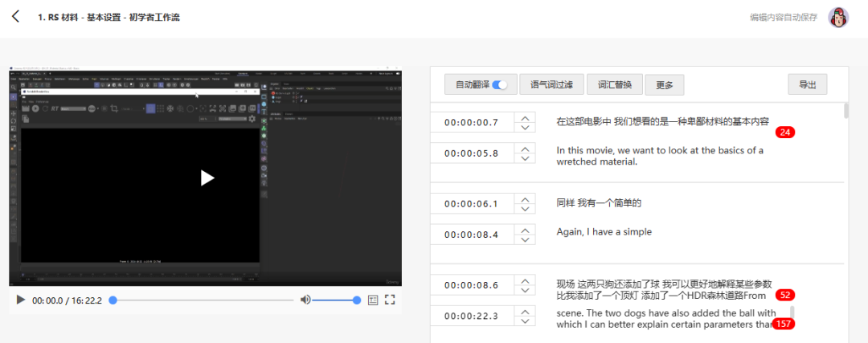Decrease the 00:00:08.6 start time
Viewport: 868px width, 343px height.
click(525, 290)
